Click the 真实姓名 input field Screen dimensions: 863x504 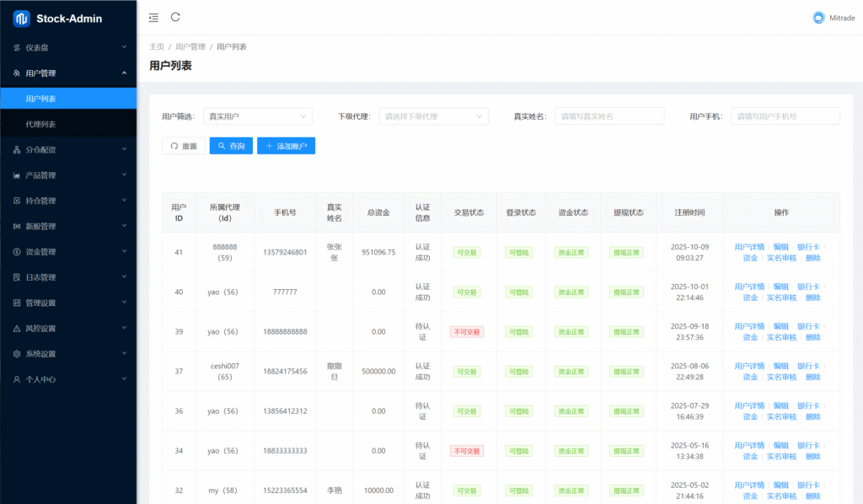[x=608, y=116]
